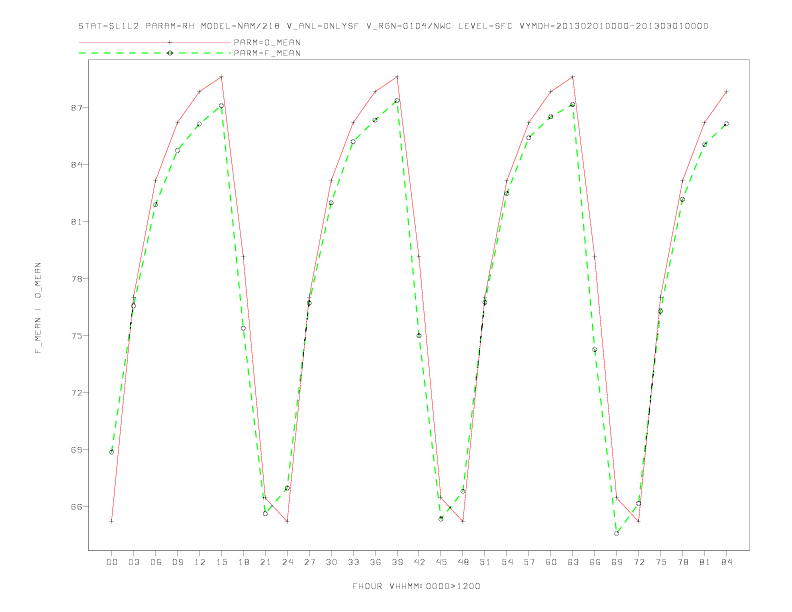
Task: Click x-axis tick label 09
Action: pyautogui.click(x=177, y=562)
